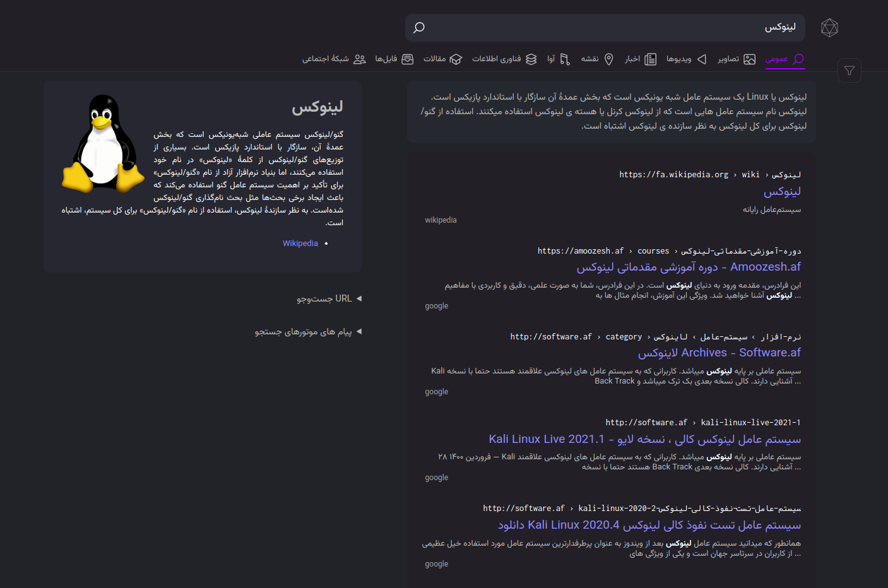
Task: Click the images picture icon
Action: (x=750, y=59)
